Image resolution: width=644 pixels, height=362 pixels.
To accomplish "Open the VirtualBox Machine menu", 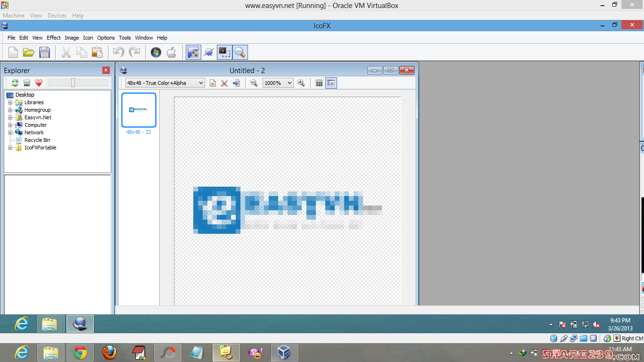I will click(14, 16).
